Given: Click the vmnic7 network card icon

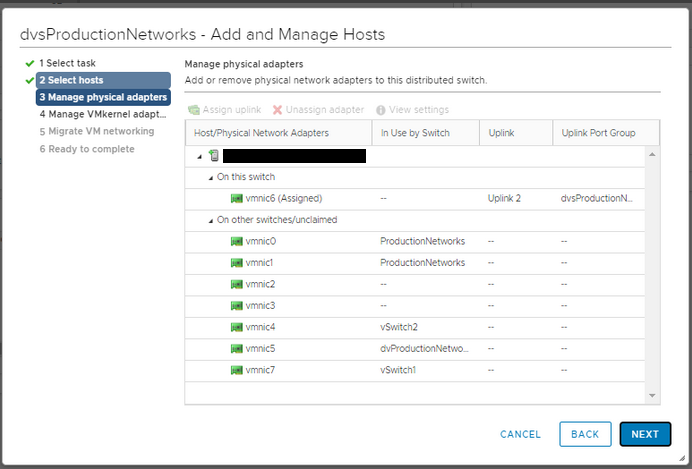Looking at the screenshot, I should pyautogui.click(x=237, y=370).
